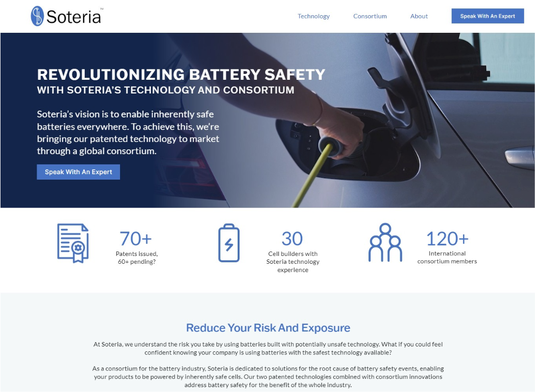Click the International consortium members caption

(447, 257)
